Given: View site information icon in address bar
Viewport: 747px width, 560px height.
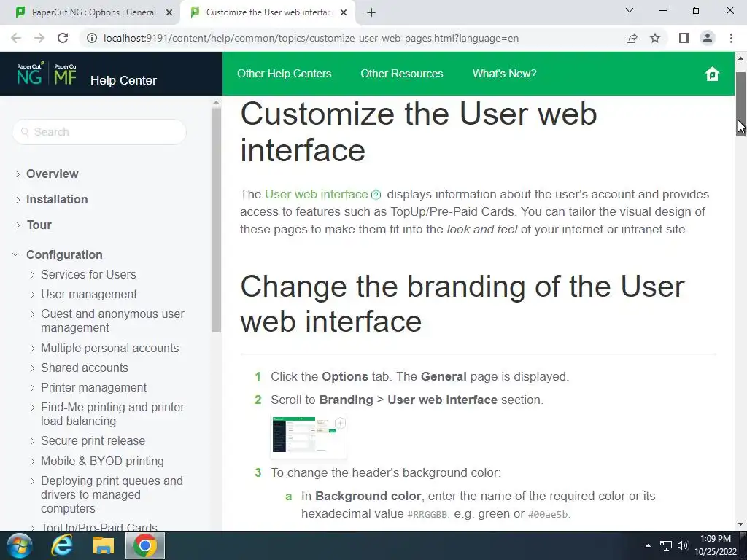Looking at the screenshot, I should (91, 38).
